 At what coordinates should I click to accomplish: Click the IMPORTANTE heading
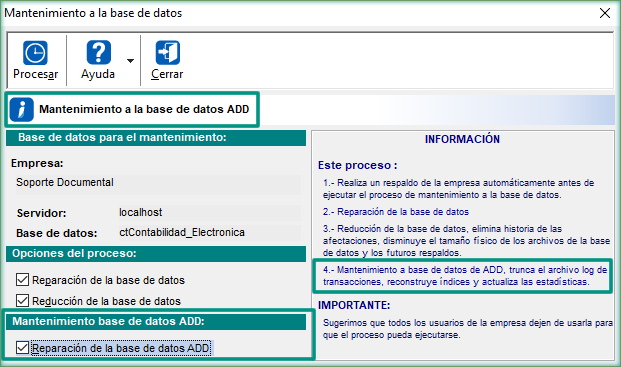click(x=354, y=305)
